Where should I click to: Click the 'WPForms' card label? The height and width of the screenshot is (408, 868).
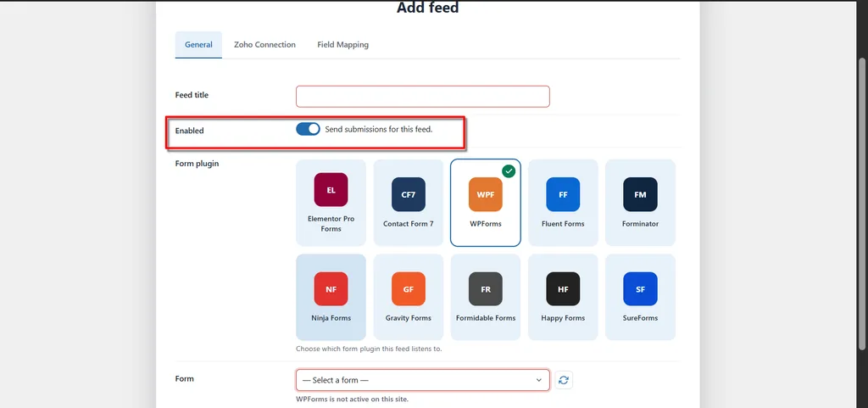click(x=486, y=224)
